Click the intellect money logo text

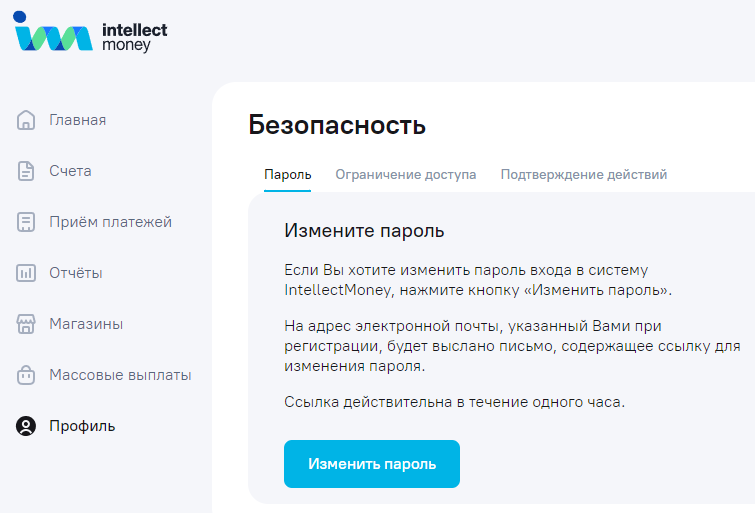pyautogui.click(x=134, y=37)
